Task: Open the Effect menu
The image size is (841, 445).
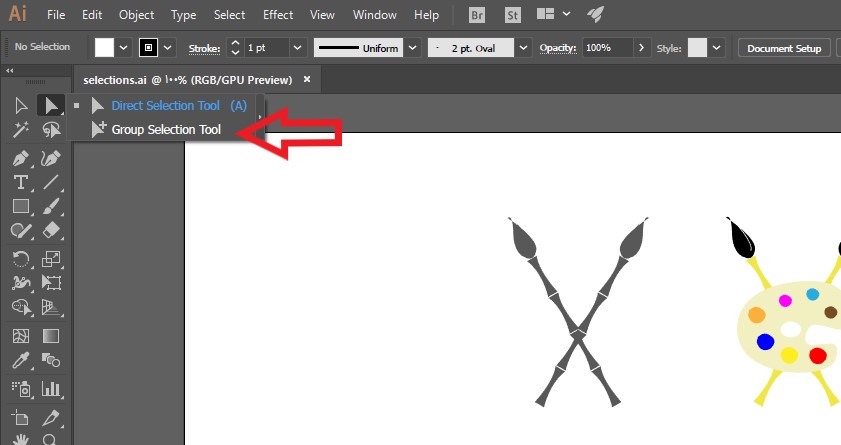Action: pos(278,15)
